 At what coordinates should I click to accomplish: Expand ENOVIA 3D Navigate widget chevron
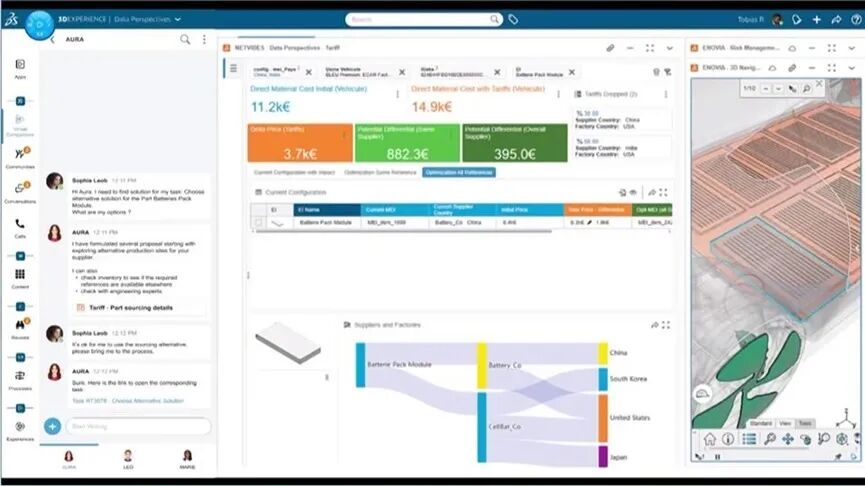click(x=851, y=68)
